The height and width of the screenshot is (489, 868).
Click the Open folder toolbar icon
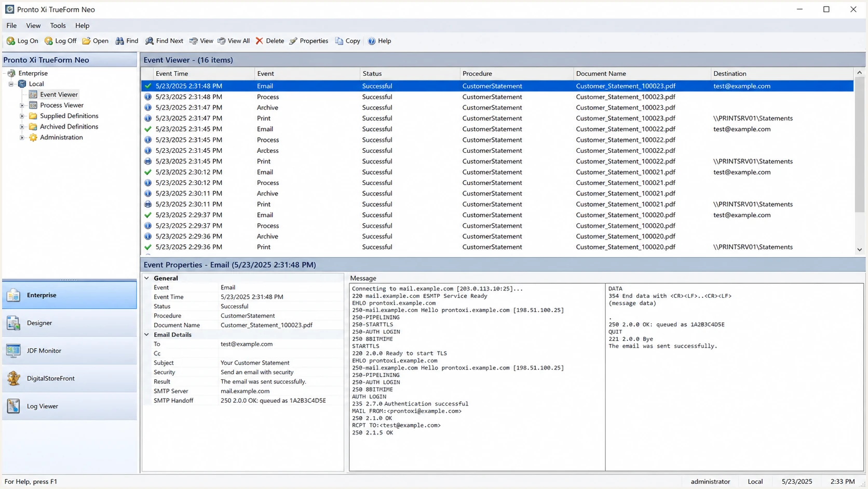click(86, 41)
